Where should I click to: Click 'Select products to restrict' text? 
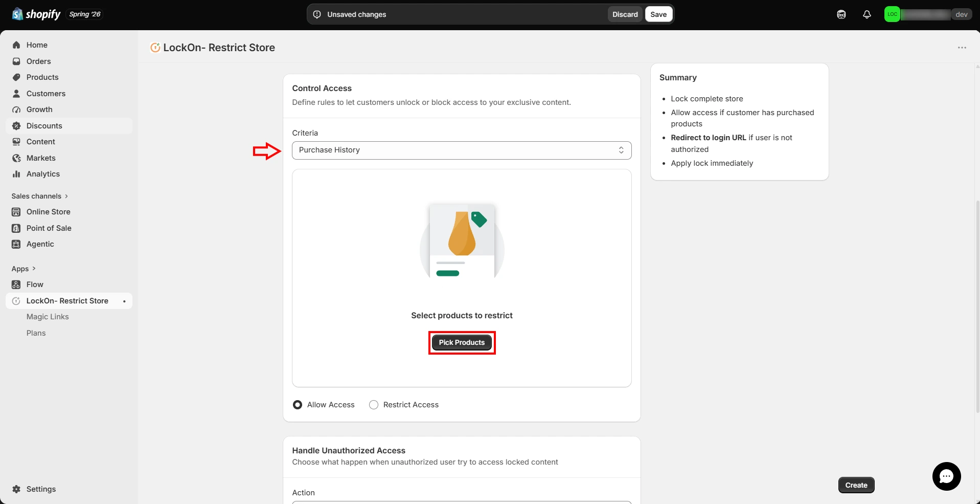[x=462, y=316]
